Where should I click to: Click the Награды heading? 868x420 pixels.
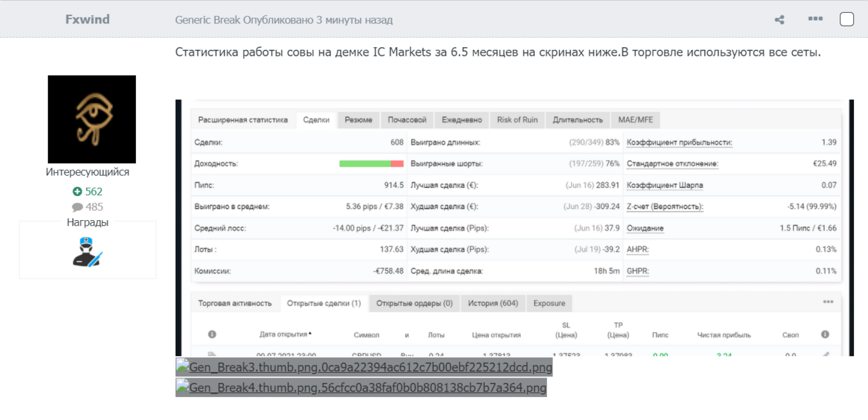(87, 223)
